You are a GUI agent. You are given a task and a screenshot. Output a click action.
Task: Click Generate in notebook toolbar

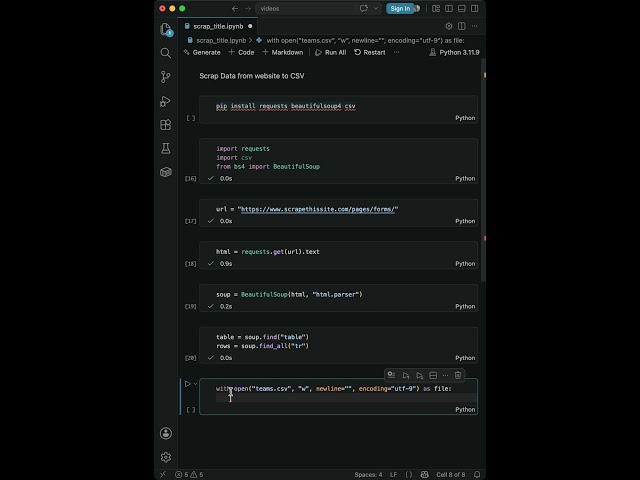point(202,52)
